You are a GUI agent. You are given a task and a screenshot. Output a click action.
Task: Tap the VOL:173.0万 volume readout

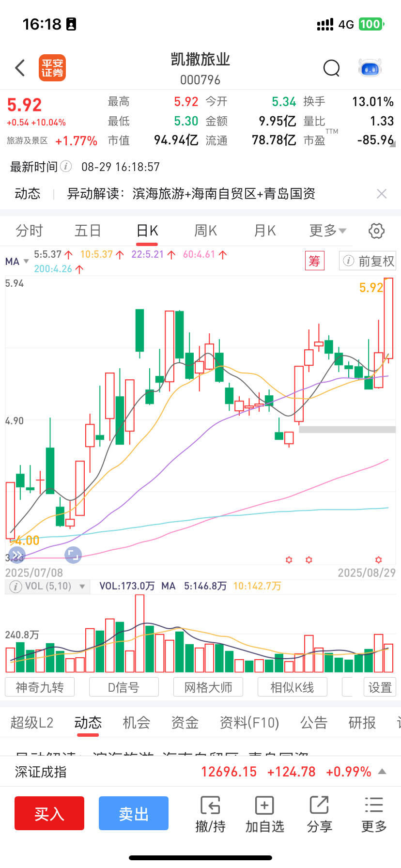[127, 586]
